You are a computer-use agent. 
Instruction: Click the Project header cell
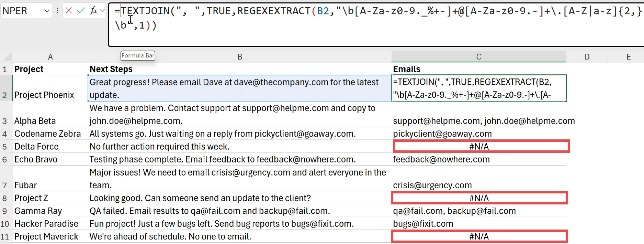click(50, 69)
